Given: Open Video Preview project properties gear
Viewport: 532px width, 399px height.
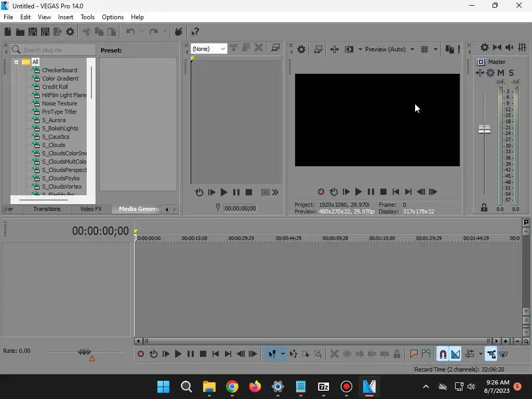Looking at the screenshot, I should coord(301,49).
